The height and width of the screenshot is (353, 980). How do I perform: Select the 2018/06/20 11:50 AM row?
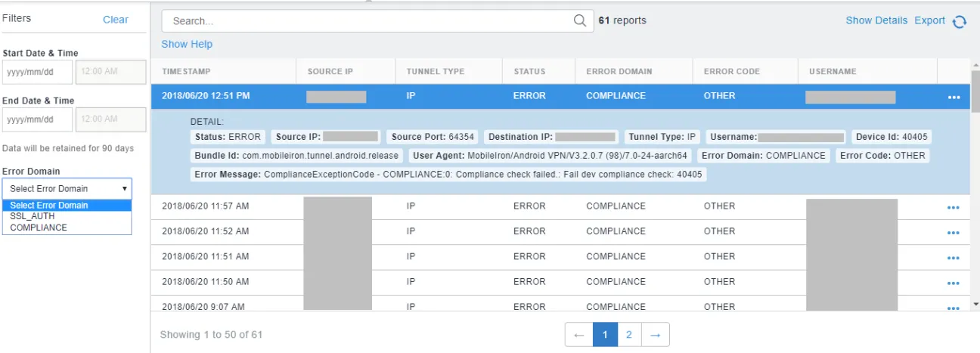(x=560, y=282)
